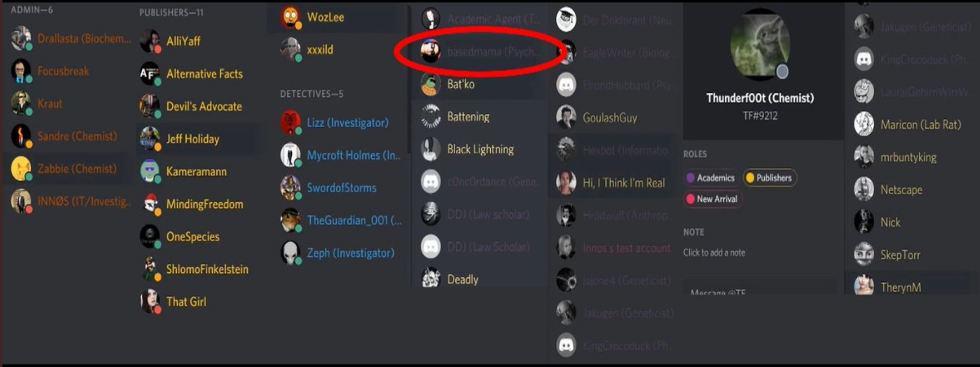The image size is (980, 367).
Task: Add a note in the Note field
Action: tap(714, 253)
